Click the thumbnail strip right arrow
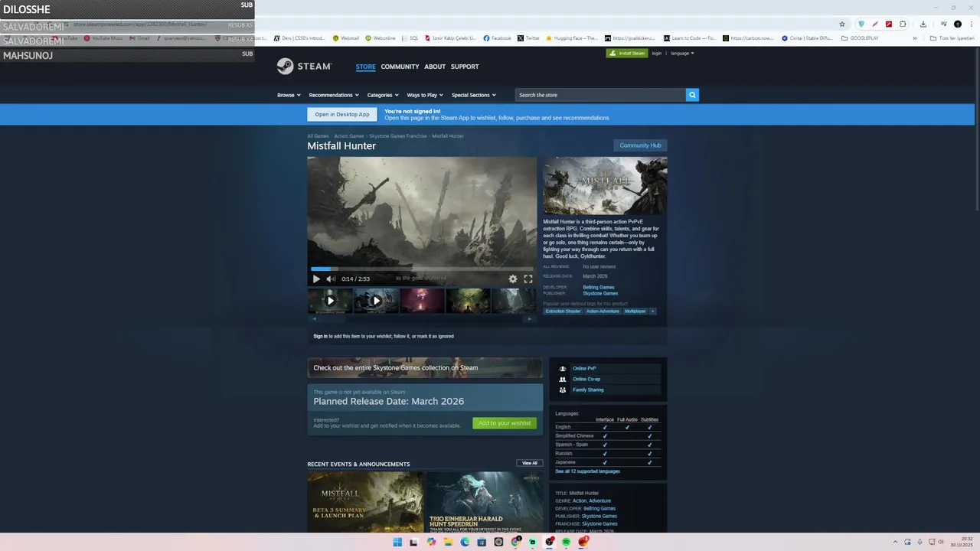 [x=529, y=319]
